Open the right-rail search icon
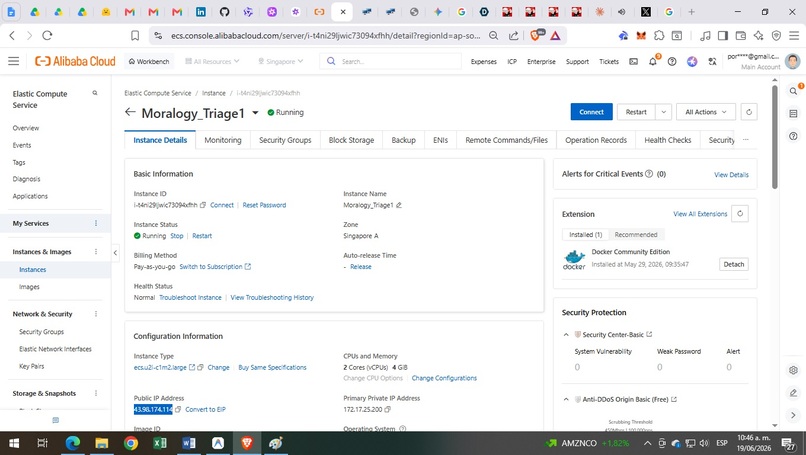 [793, 91]
